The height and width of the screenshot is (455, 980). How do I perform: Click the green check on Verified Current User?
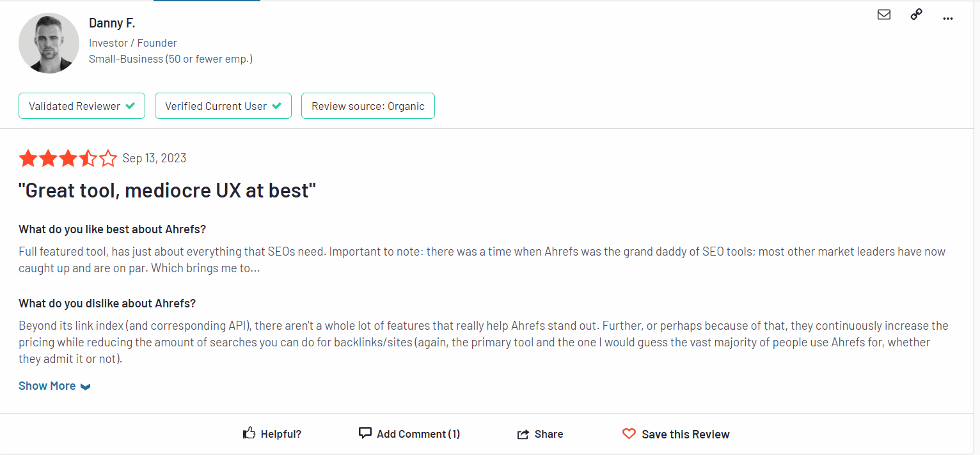coord(276,106)
